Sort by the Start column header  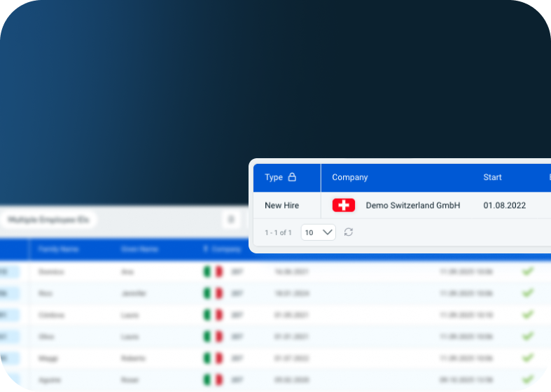tap(492, 177)
